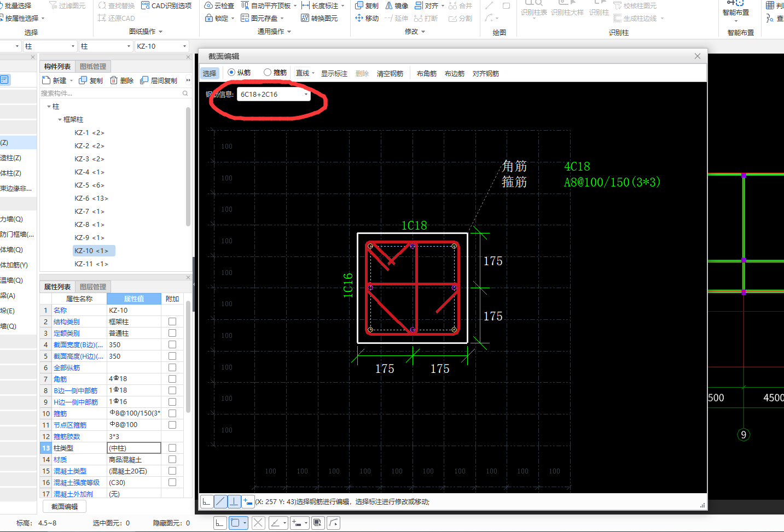Switch to the 图纸管理 tab
This screenshot has height=532, width=784.
tap(93, 66)
